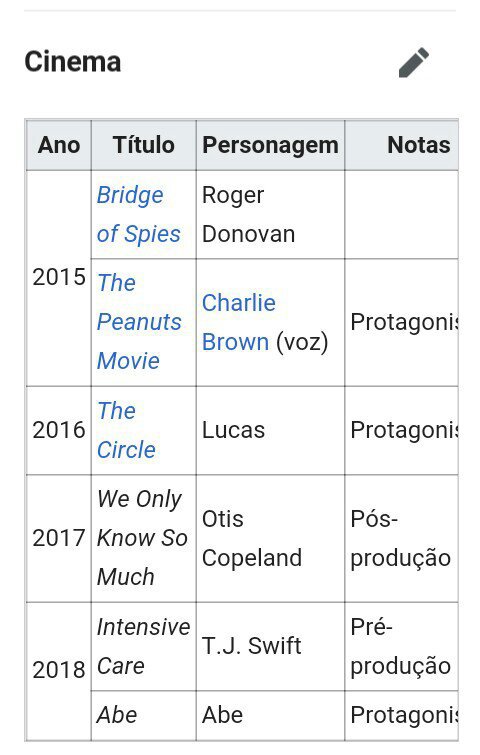Select the 2018 year cell
Viewport: 480px width, 755px height.
[59, 671]
